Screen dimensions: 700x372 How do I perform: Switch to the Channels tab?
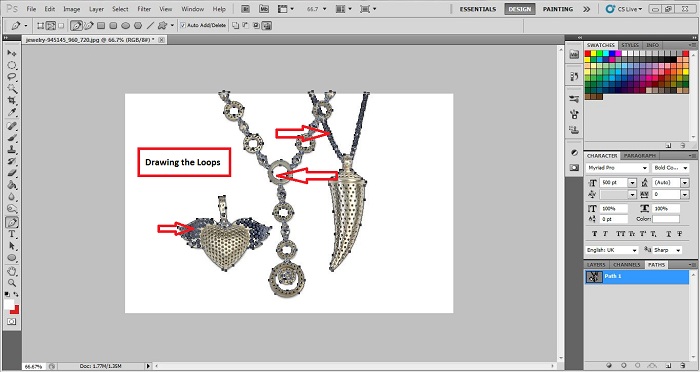coord(626,265)
